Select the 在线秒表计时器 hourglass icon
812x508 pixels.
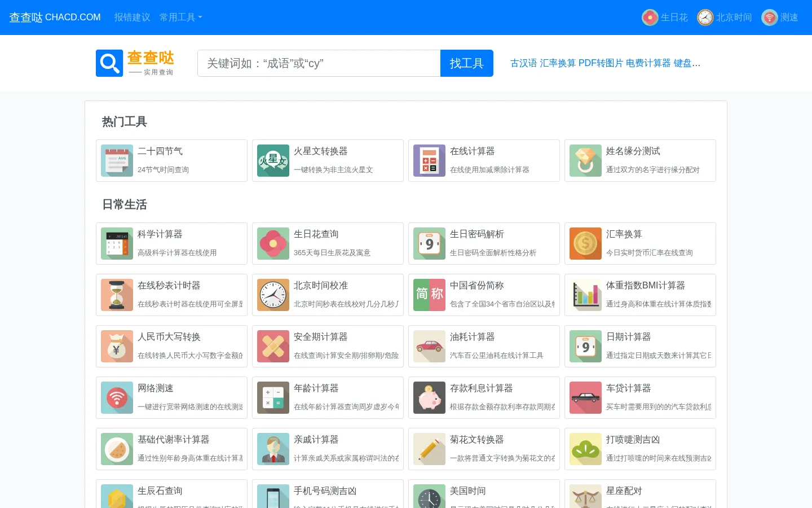(117, 295)
